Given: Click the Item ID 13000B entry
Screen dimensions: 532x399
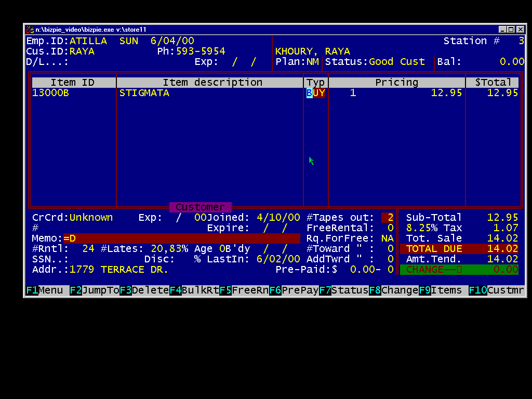Looking at the screenshot, I should click(51, 93).
